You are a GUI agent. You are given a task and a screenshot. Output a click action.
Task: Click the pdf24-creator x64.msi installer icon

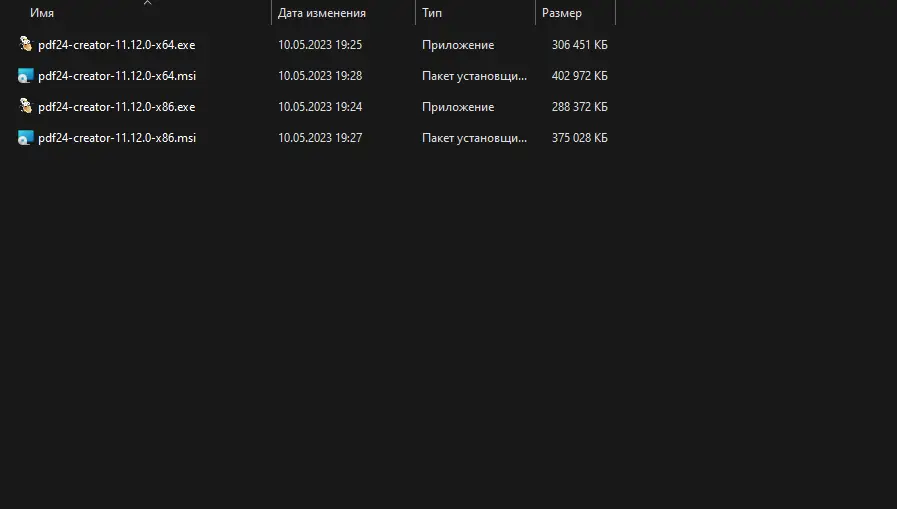click(26, 76)
